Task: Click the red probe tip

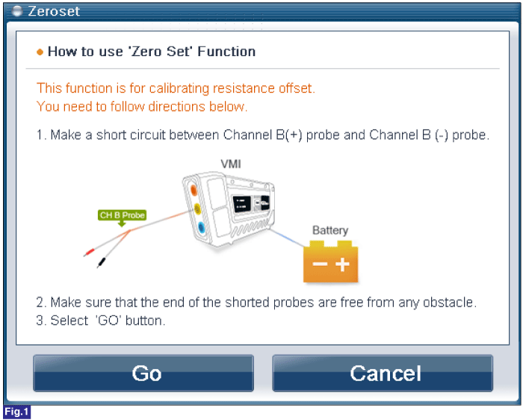Action: (88, 252)
